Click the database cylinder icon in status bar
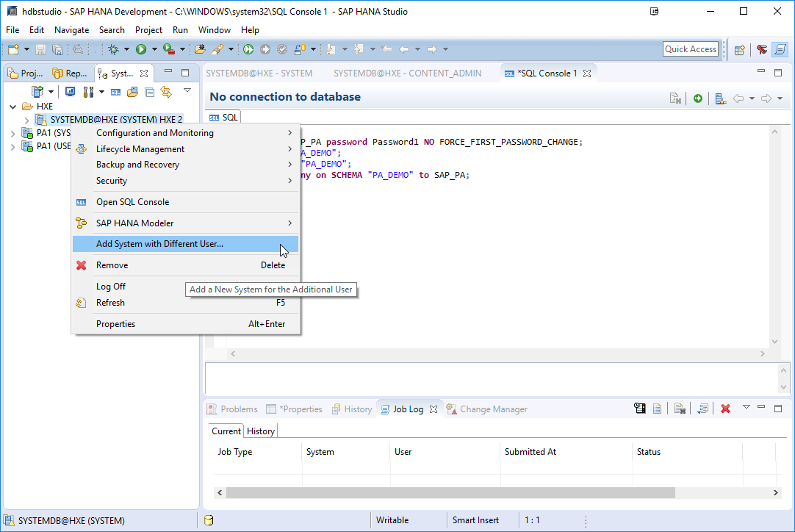 pyautogui.click(x=209, y=520)
